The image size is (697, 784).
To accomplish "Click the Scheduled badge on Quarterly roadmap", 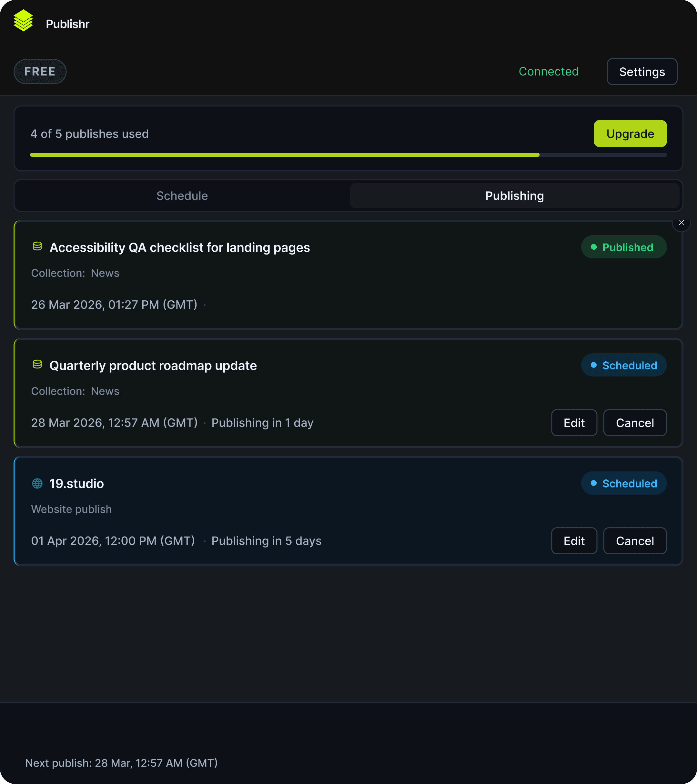I will tap(624, 365).
